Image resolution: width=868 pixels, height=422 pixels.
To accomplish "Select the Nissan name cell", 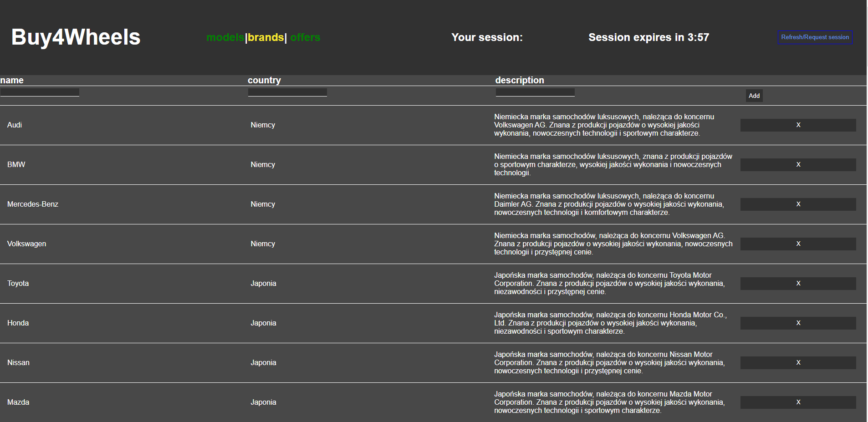I will 18,363.
